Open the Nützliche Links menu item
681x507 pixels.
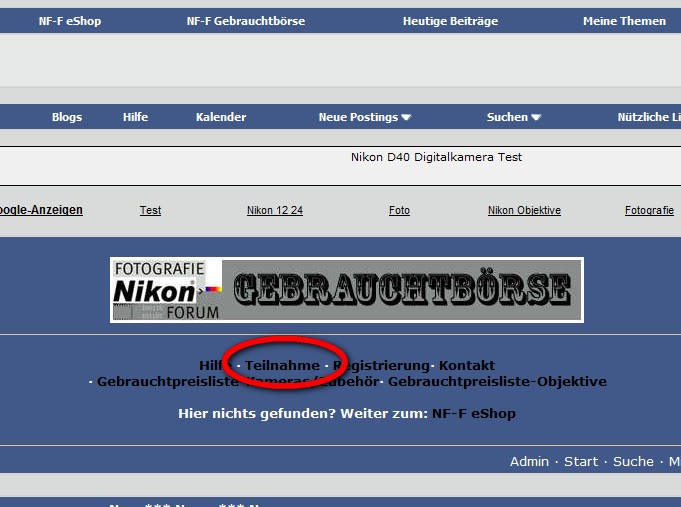pos(649,117)
